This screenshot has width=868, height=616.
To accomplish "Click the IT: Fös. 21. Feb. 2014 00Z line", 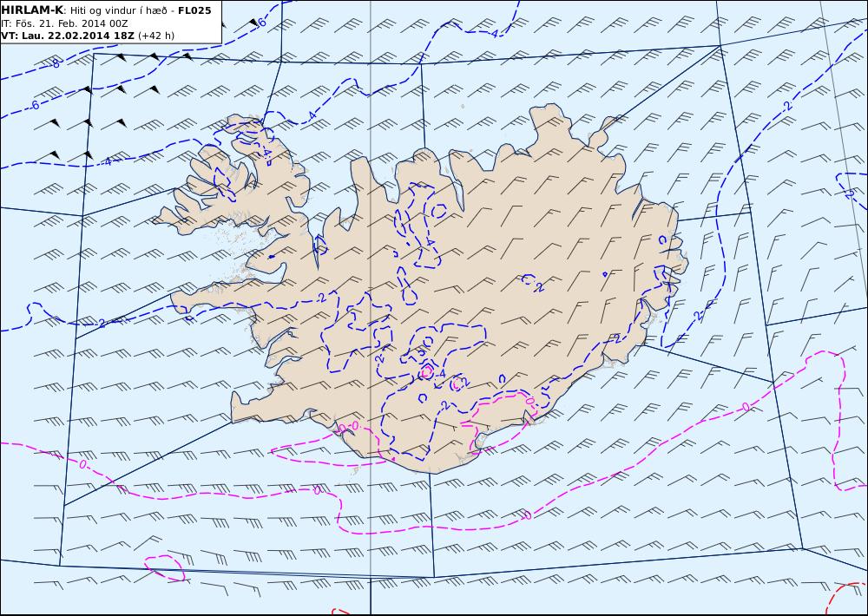I will pos(64,23).
